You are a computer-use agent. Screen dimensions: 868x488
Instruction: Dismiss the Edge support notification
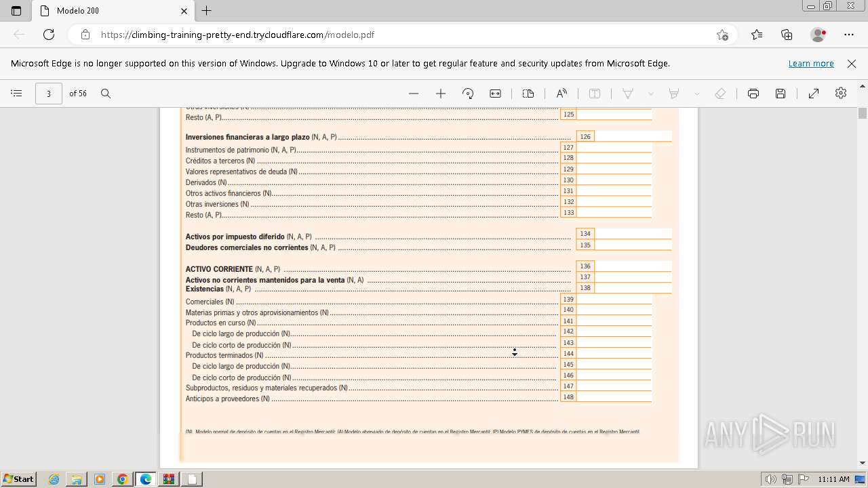click(852, 63)
